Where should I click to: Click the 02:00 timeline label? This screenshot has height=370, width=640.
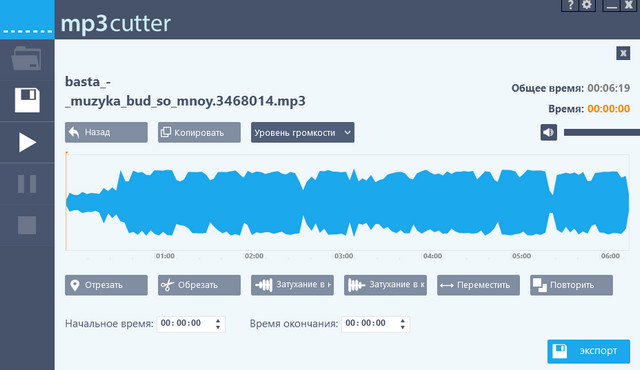click(254, 256)
